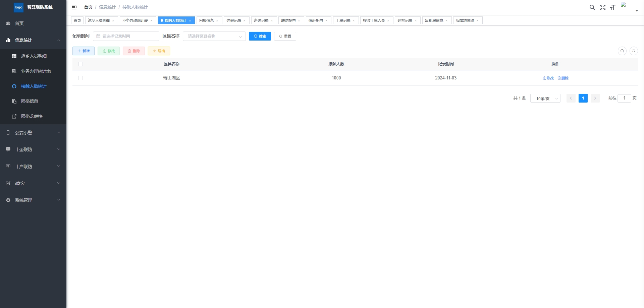The image size is (644, 308).
Task: Click the 搜索 search button
Action: pyautogui.click(x=260, y=36)
